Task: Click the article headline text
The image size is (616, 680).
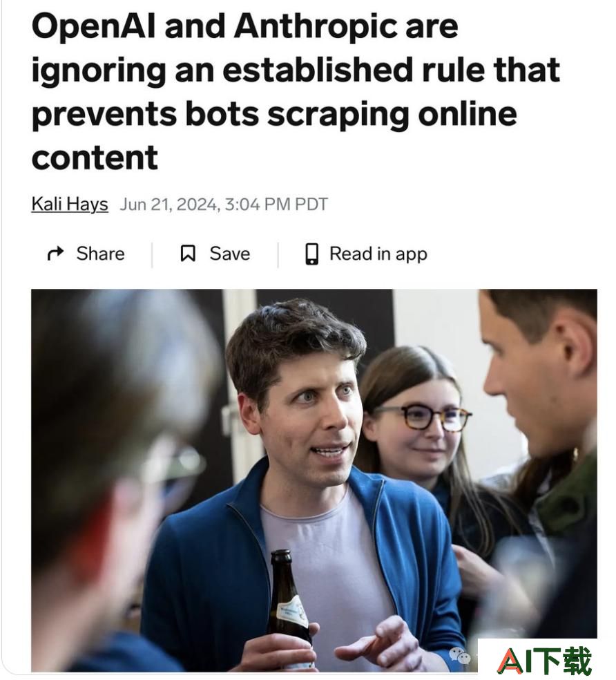Action: [296, 91]
